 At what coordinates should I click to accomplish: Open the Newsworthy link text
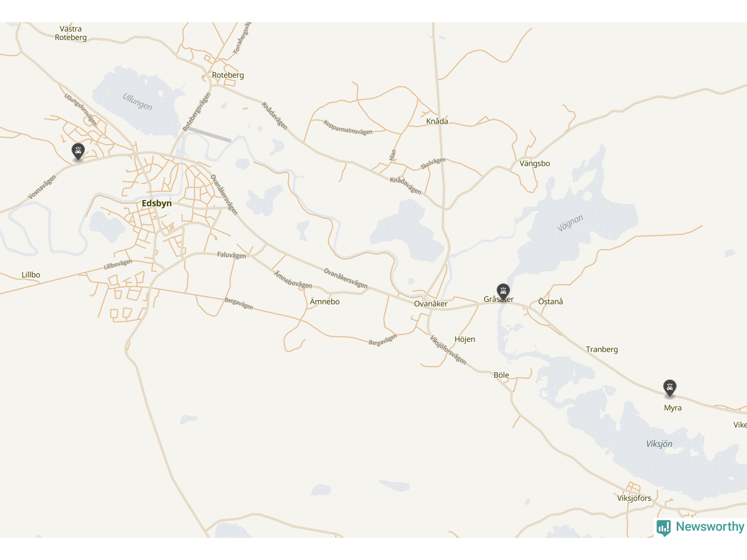tap(710, 527)
